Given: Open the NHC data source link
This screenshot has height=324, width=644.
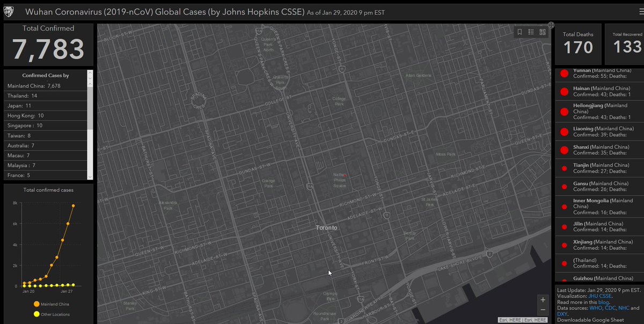Looking at the screenshot, I should coord(624,308).
